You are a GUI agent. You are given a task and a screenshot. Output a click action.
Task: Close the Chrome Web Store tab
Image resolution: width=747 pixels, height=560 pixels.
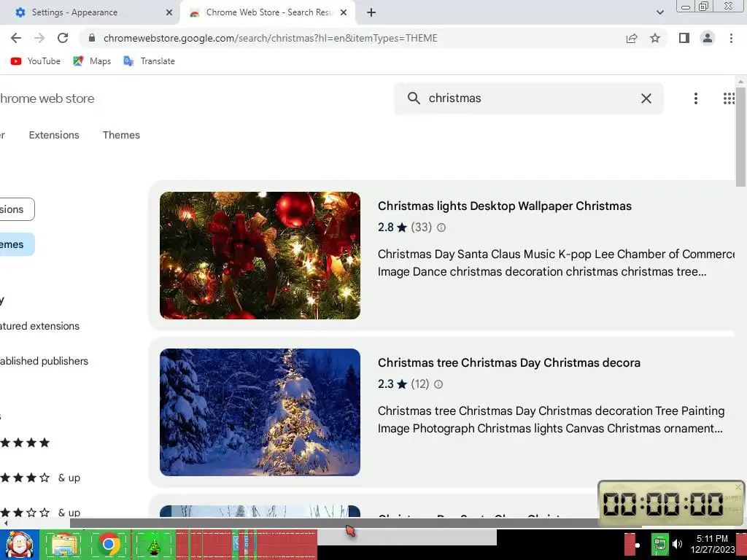point(344,12)
